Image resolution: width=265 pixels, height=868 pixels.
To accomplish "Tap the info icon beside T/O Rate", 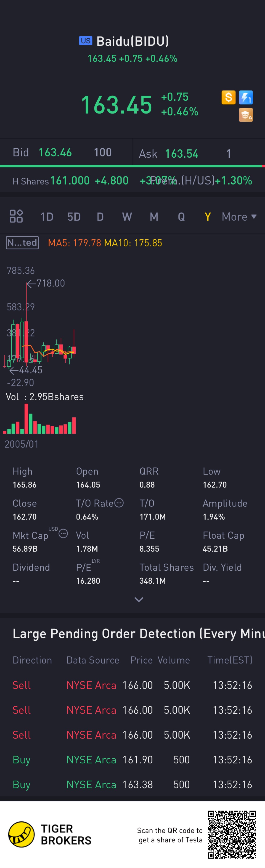I will pyautogui.click(x=119, y=503).
